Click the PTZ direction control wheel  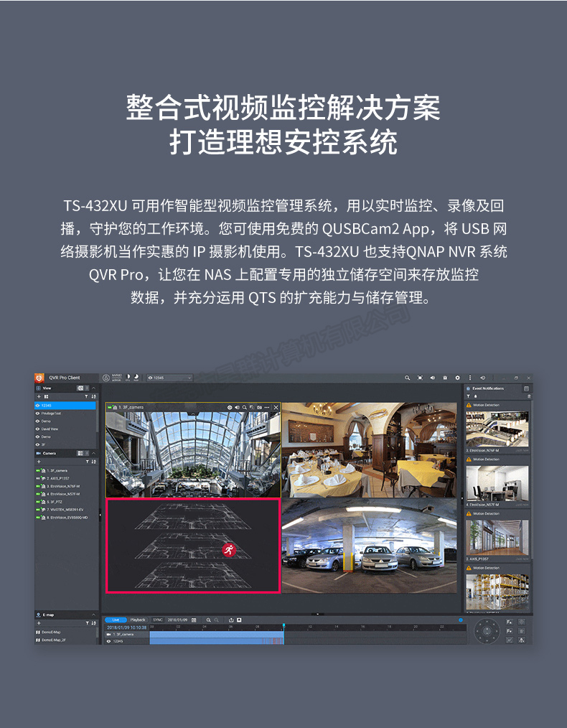coord(487,631)
